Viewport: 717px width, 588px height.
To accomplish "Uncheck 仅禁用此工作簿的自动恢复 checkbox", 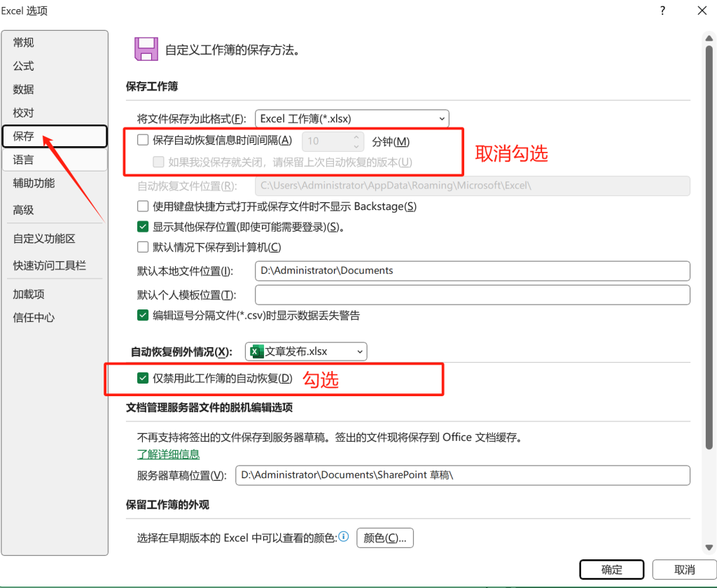I will pyautogui.click(x=143, y=378).
